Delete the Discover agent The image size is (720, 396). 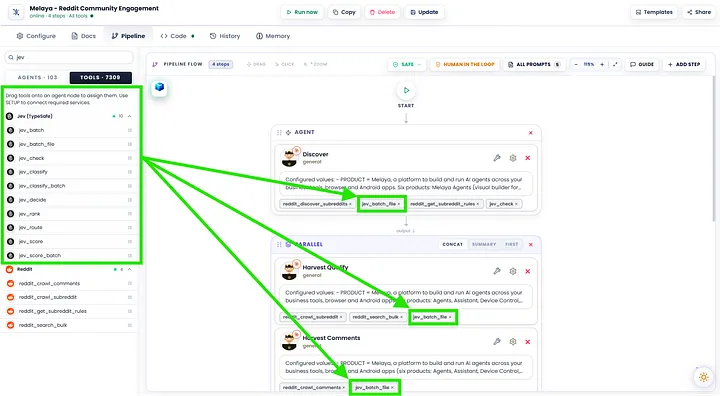[x=528, y=158]
